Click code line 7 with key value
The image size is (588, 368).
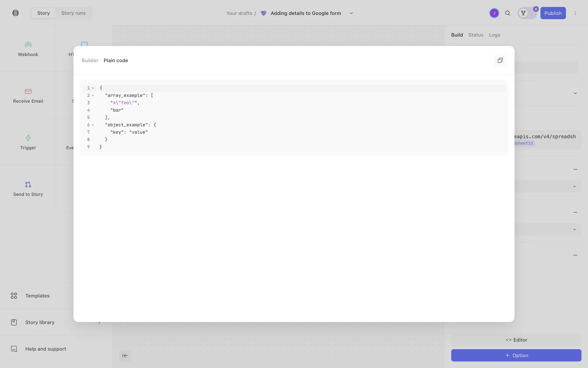129,132
